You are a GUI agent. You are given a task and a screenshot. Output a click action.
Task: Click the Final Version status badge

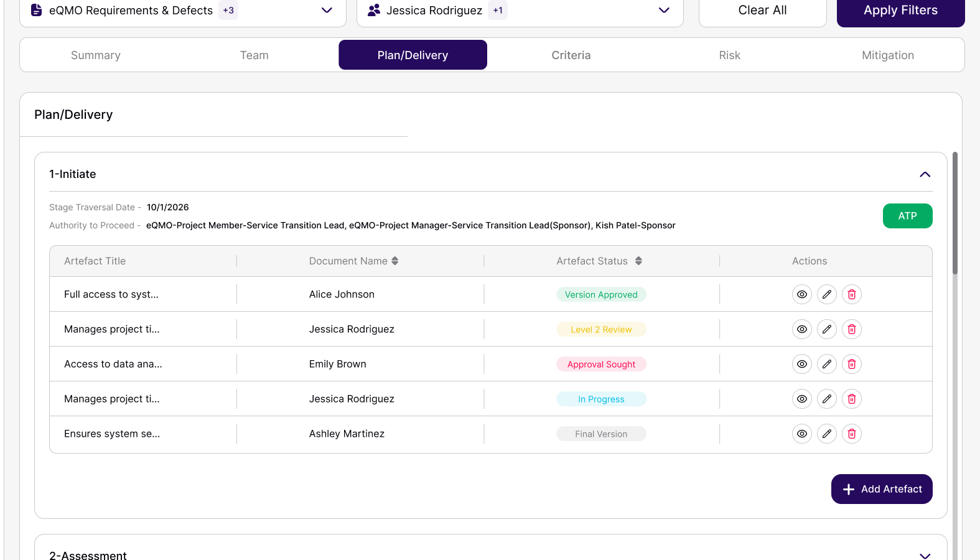(x=601, y=434)
